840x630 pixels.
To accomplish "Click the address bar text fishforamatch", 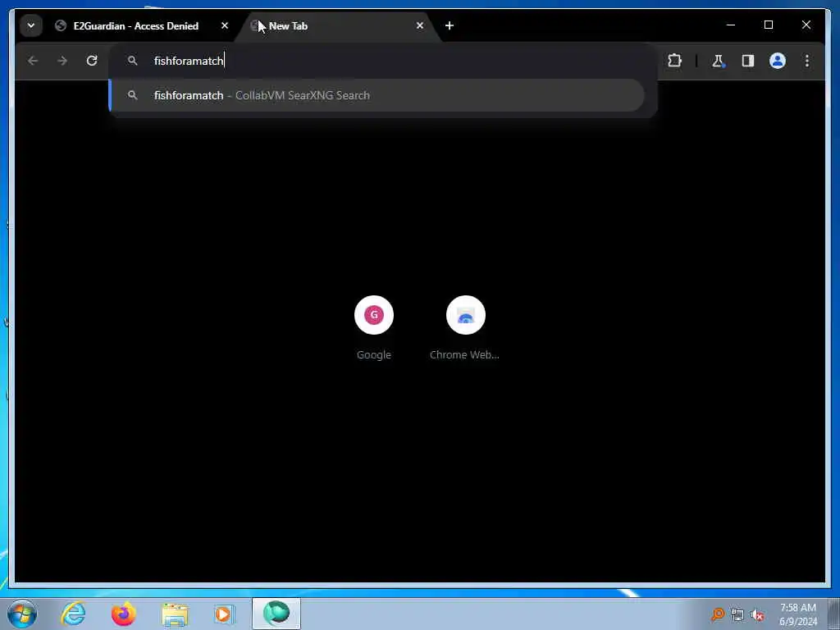I will tap(189, 61).
